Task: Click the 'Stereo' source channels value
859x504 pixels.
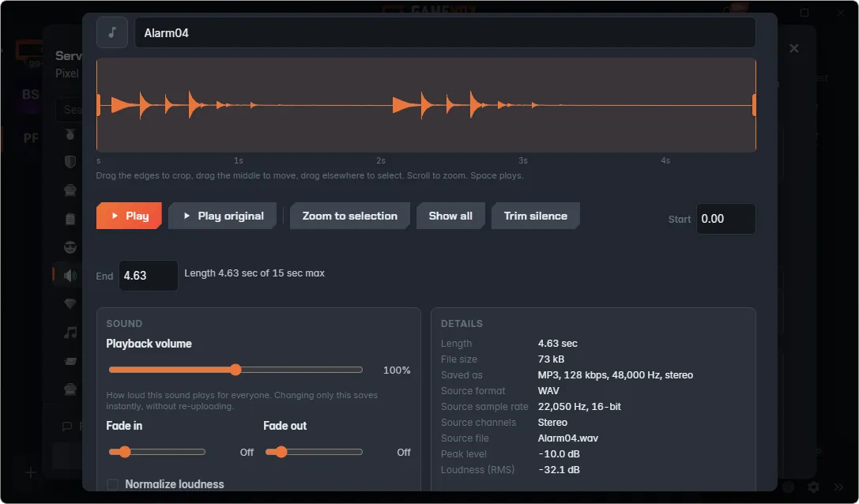Action: point(552,423)
